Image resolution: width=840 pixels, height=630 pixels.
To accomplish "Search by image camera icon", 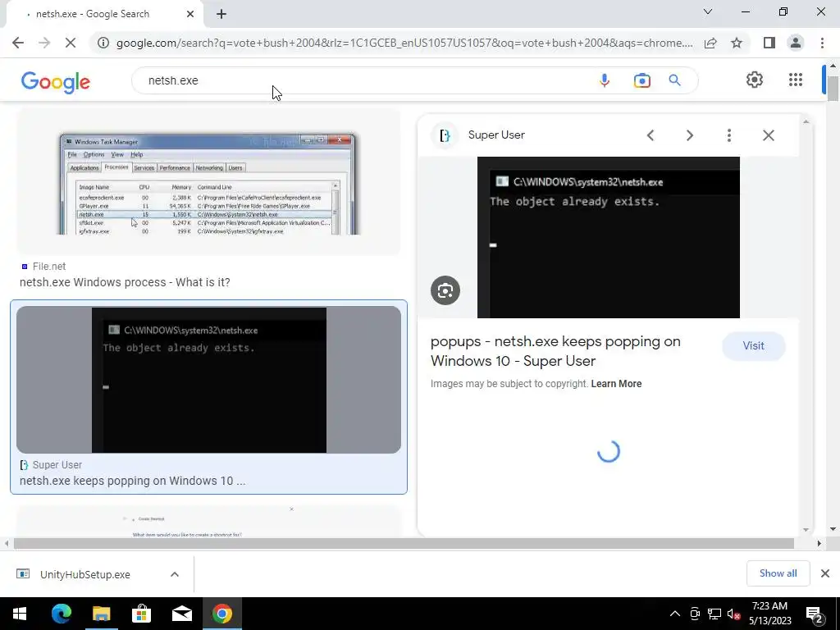I will pyautogui.click(x=641, y=80).
